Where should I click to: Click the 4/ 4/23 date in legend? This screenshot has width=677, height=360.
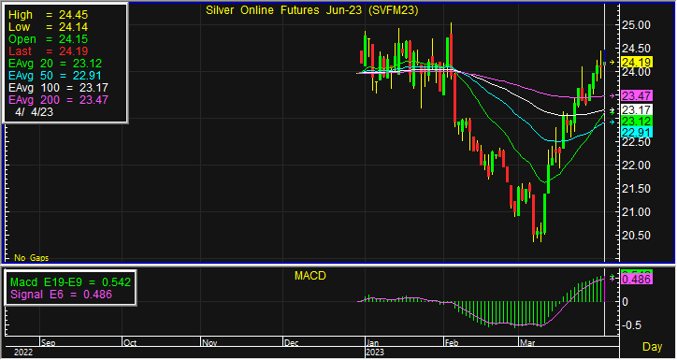(35, 112)
